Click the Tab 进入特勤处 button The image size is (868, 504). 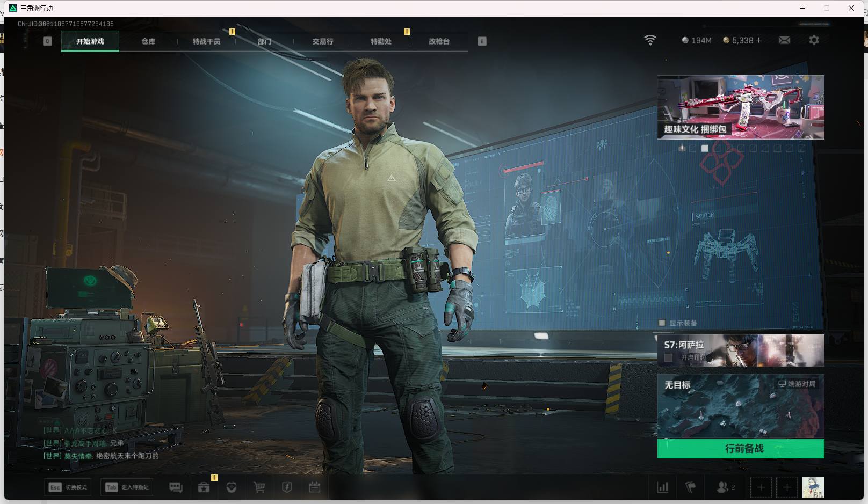point(127,487)
